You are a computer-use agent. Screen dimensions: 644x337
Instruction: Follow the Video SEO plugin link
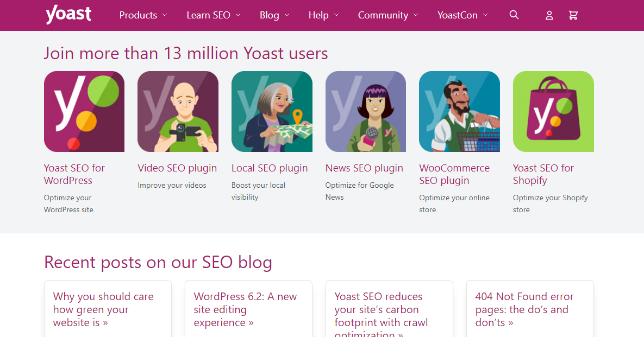tap(177, 168)
